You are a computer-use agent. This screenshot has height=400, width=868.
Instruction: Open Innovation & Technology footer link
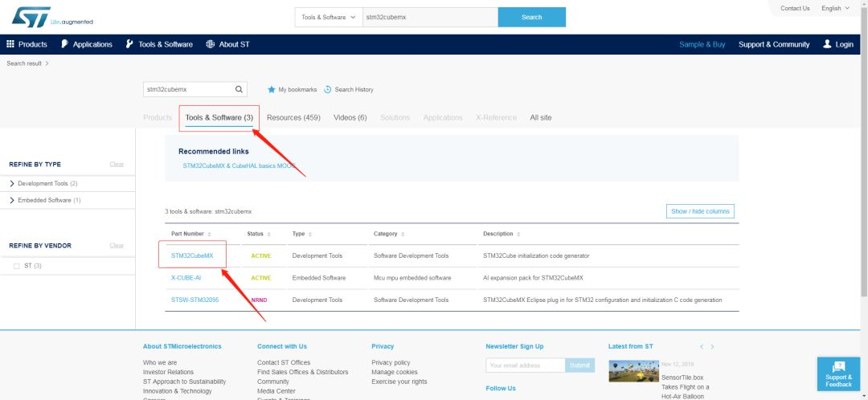point(177,391)
